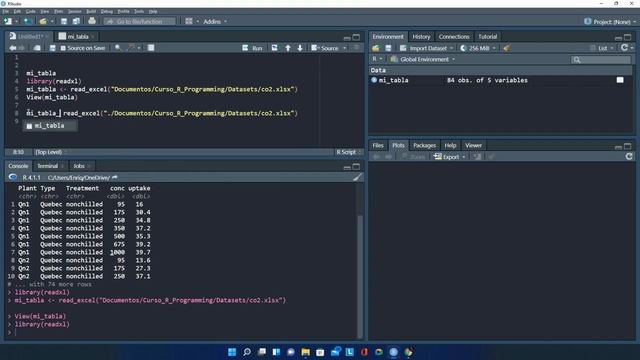Screen dimensions: 640x360
Task: Open the Export plot dropdown
Action: [x=449, y=157]
